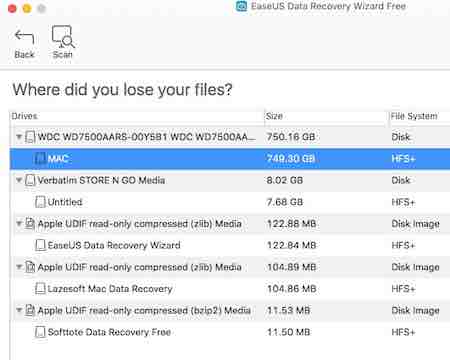Collapse the 122.88 MB Apple UDIF media tree
The image size is (450, 360).
[x=19, y=223]
